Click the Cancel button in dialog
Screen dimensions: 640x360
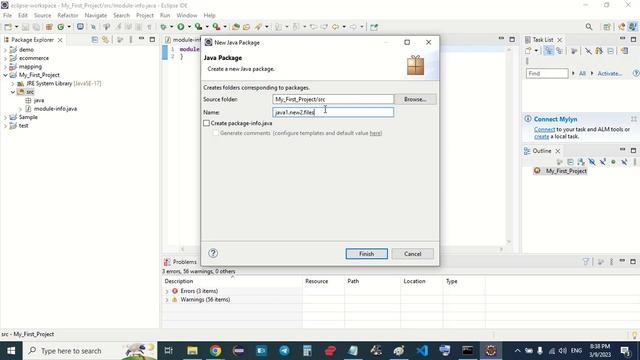[x=413, y=253]
